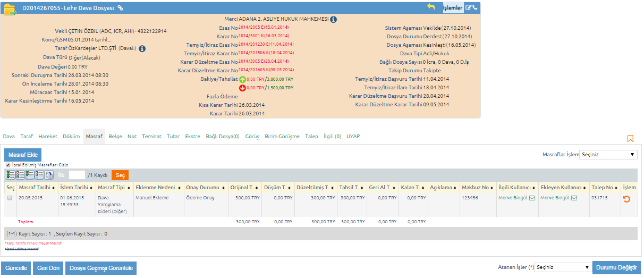
Task: Click the İlk record count input field
Action: [77, 175]
